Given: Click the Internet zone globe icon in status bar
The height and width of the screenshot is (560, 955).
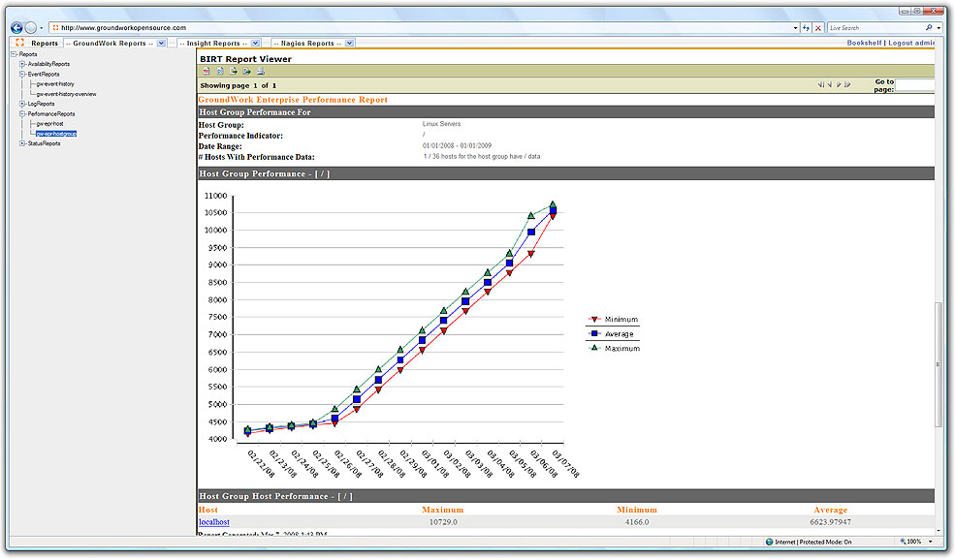Looking at the screenshot, I should (x=769, y=542).
